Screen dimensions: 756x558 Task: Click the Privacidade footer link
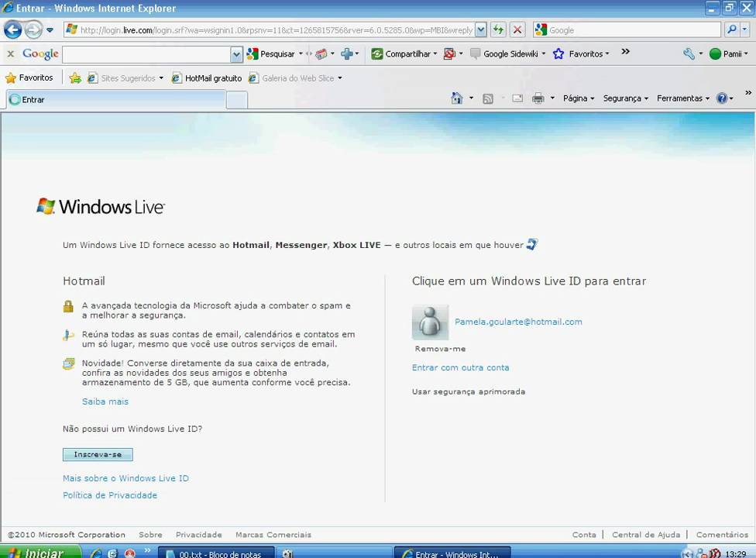click(198, 535)
